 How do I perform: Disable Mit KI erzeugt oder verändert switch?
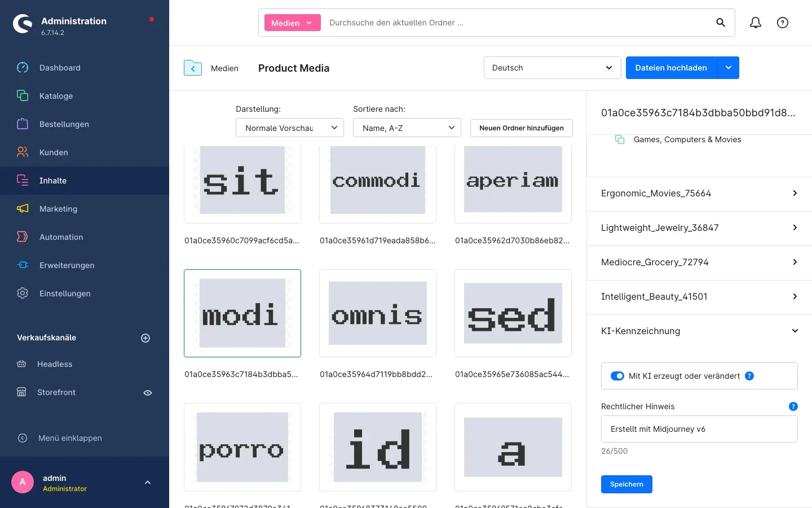[617, 376]
